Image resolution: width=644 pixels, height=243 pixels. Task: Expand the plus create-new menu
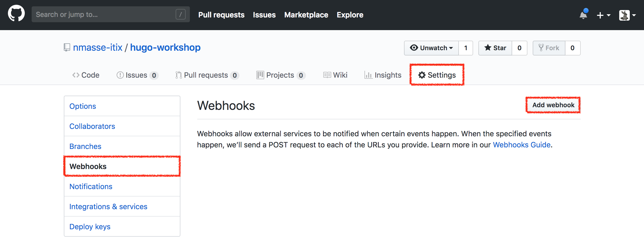(x=603, y=15)
